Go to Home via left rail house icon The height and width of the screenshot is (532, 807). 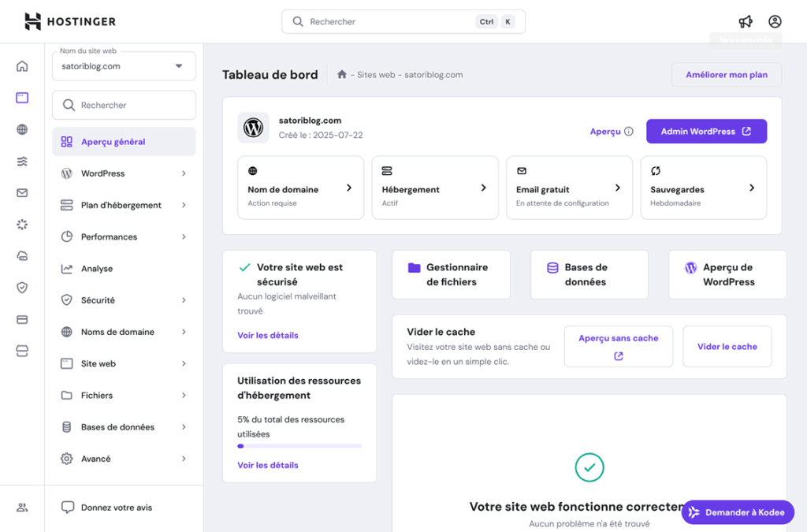pyautogui.click(x=22, y=66)
